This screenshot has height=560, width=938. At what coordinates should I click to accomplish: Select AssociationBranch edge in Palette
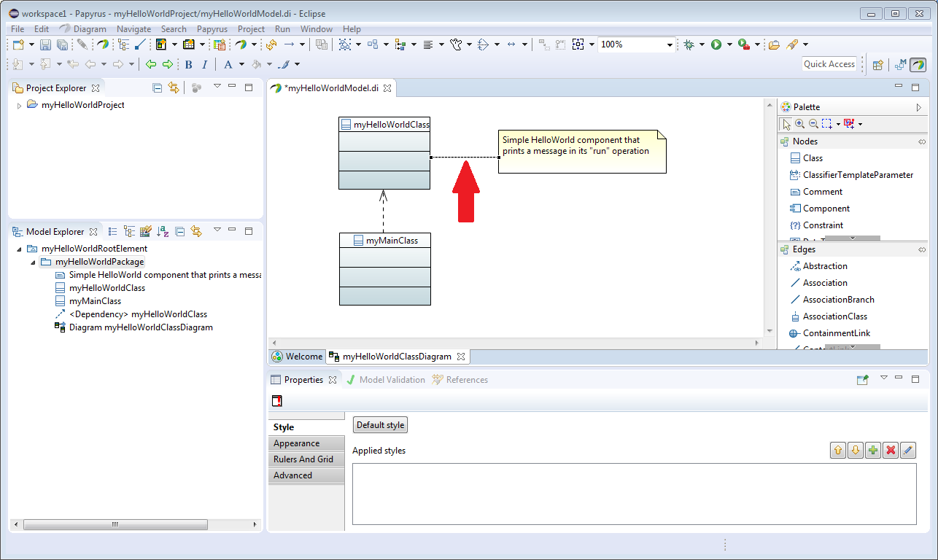(x=832, y=300)
